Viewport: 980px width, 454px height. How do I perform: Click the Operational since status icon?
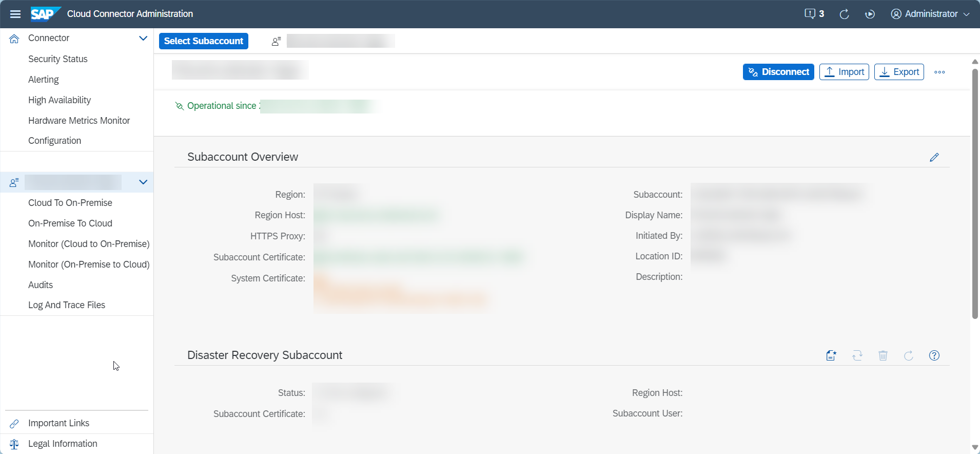tap(179, 106)
